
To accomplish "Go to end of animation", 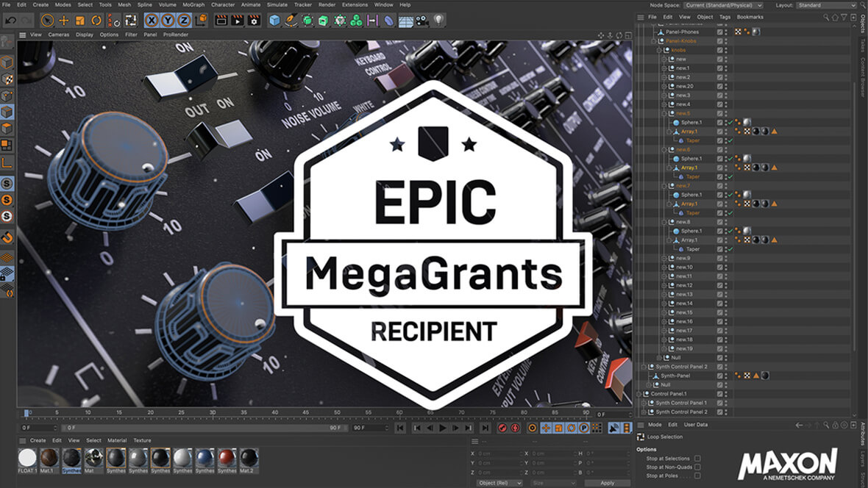I will pos(485,428).
